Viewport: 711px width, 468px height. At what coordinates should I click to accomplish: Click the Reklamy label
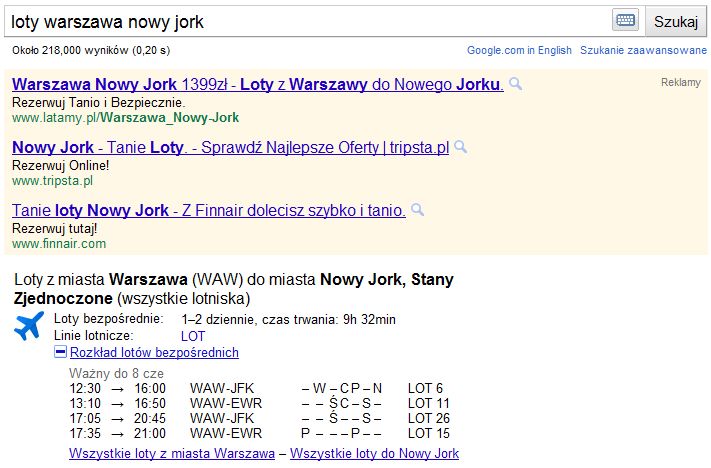point(681,83)
